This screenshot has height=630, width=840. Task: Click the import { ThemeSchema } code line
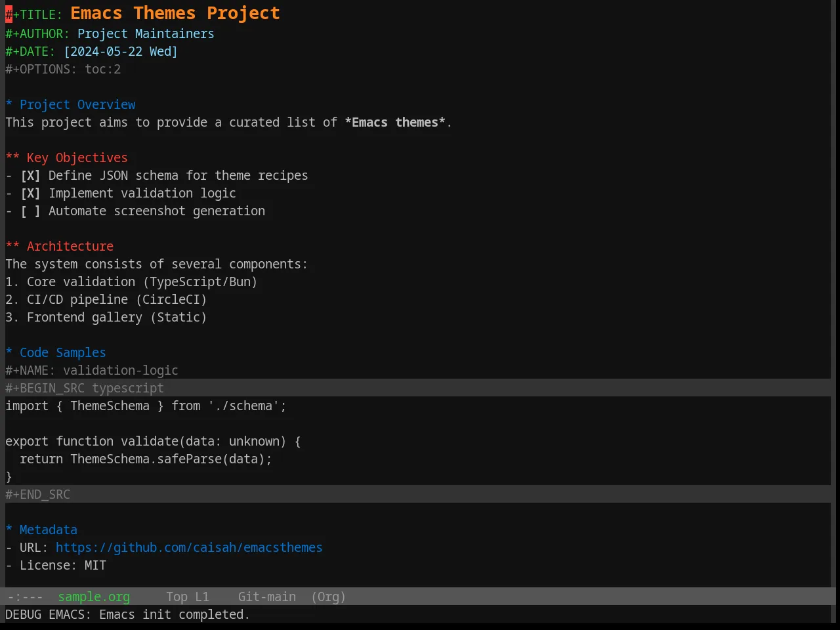click(x=146, y=406)
